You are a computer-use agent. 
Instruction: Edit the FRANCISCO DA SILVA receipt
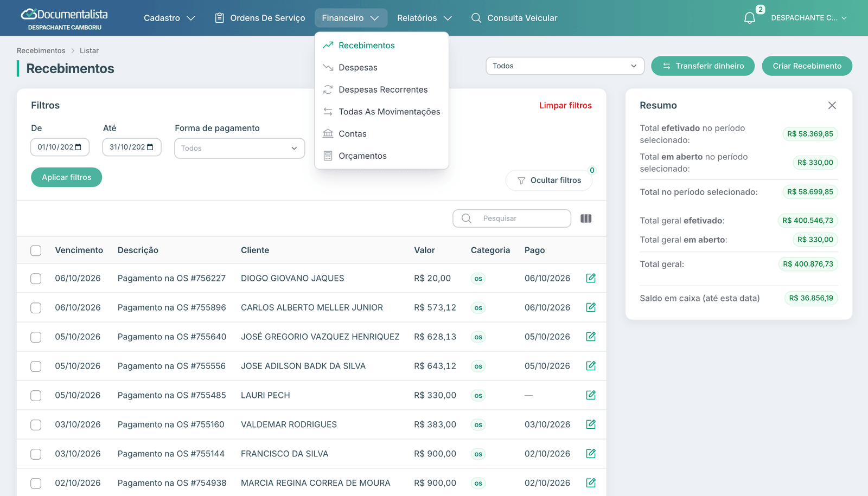point(591,454)
